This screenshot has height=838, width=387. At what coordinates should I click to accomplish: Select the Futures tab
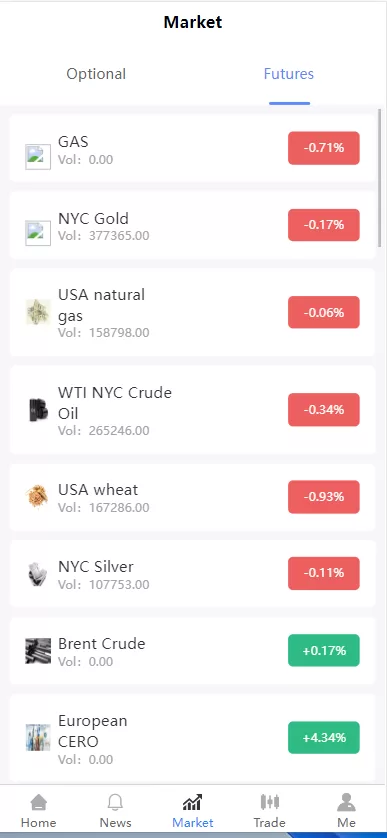pyautogui.click(x=289, y=74)
